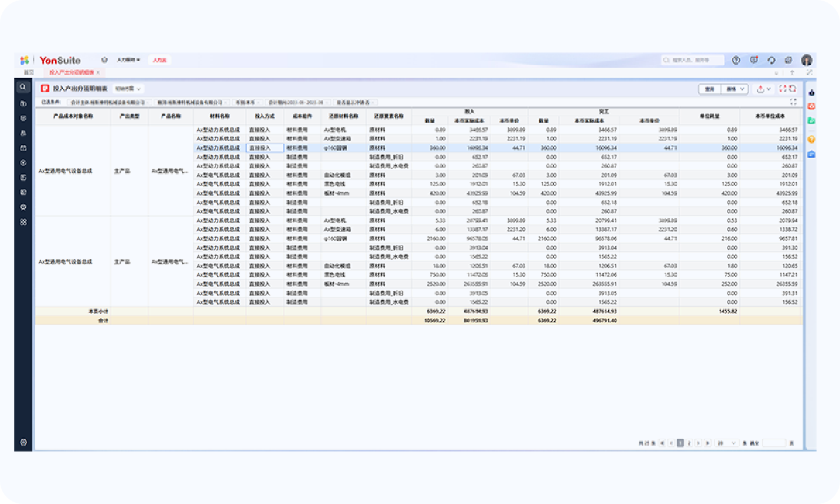Open the page size dropdown showing 20
Image resolution: width=840 pixels, height=504 pixels.
click(727, 443)
